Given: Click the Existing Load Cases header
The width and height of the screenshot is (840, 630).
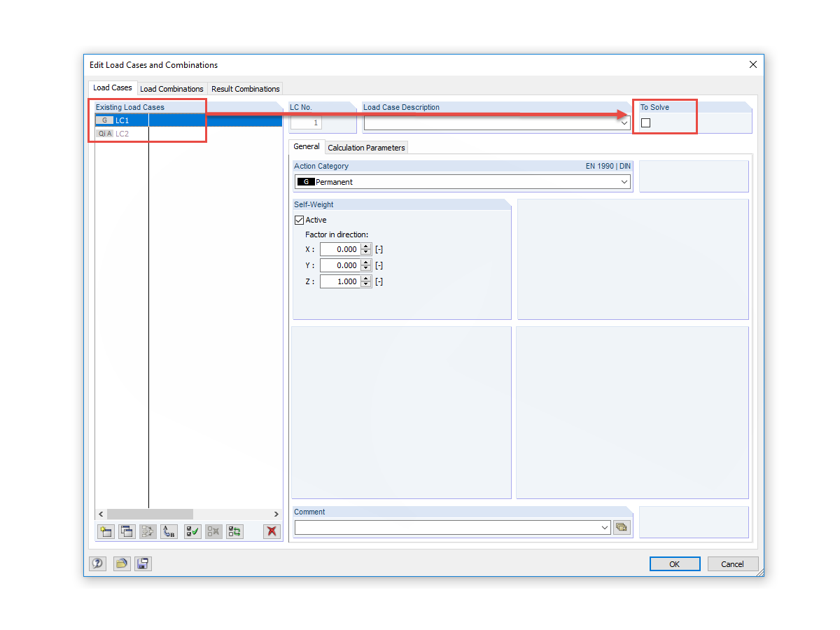Looking at the screenshot, I should click(130, 107).
